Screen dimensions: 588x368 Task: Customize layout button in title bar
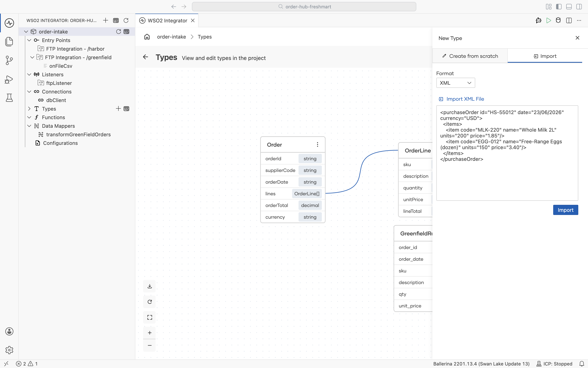click(x=549, y=7)
